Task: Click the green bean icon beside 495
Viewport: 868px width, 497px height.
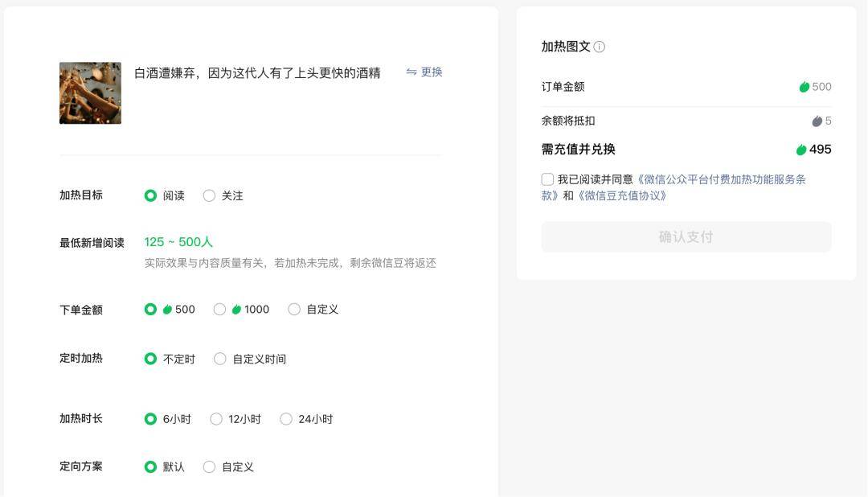Action: 801,150
